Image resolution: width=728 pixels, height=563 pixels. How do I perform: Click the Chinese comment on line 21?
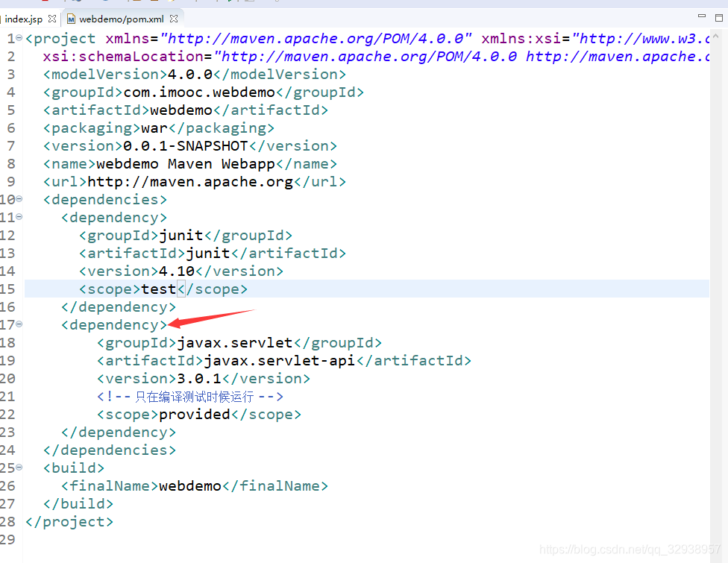click(x=190, y=397)
